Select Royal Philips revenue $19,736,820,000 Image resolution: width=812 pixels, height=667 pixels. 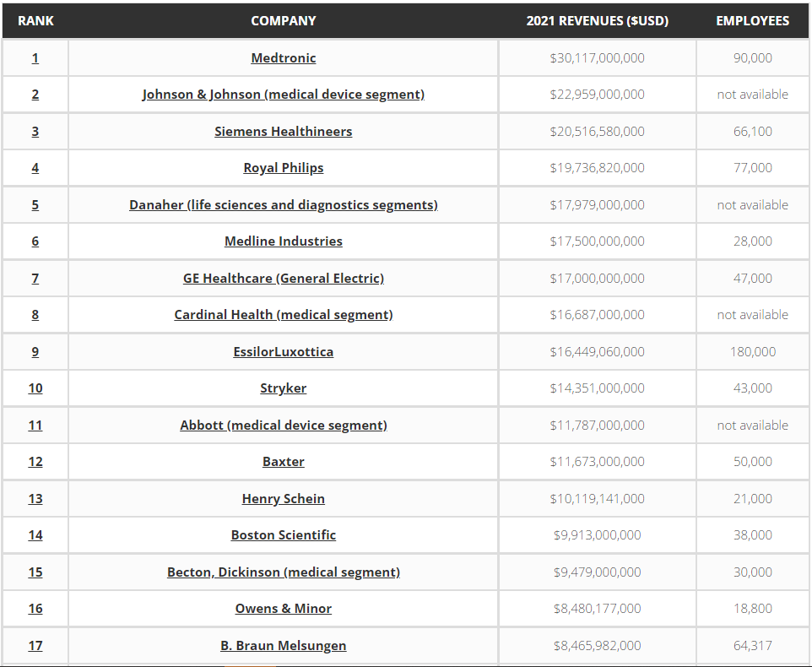click(597, 168)
